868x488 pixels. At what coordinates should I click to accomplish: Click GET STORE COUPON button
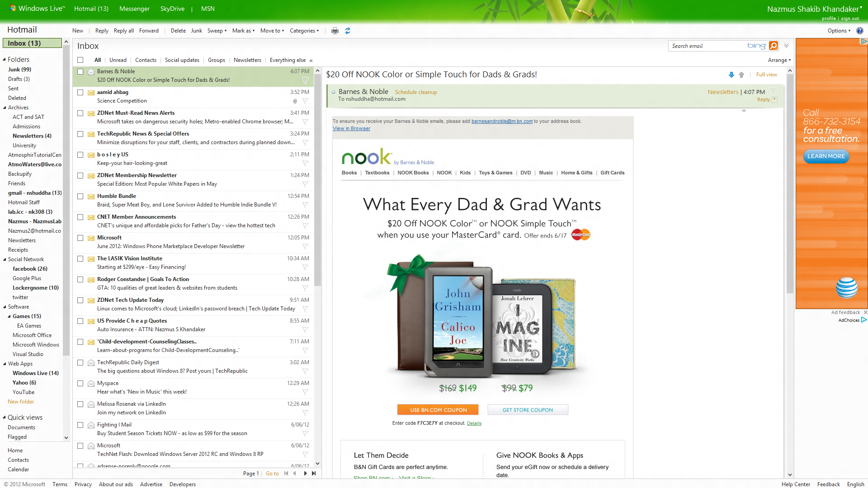528,410
